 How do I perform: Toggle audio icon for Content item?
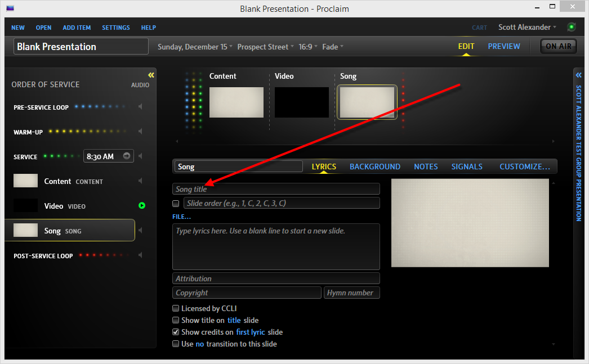(140, 181)
